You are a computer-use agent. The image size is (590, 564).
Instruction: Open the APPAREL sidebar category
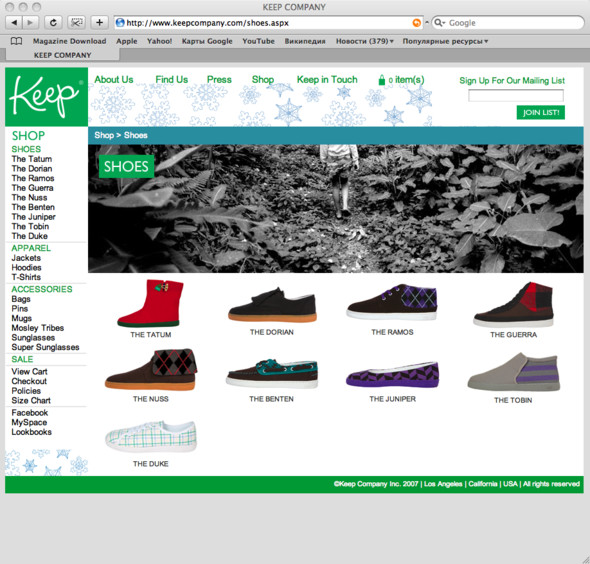tap(31, 248)
